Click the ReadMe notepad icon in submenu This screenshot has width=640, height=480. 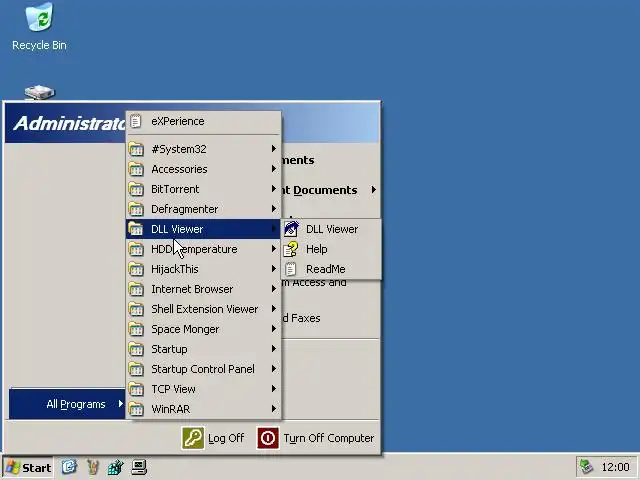tap(291, 269)
